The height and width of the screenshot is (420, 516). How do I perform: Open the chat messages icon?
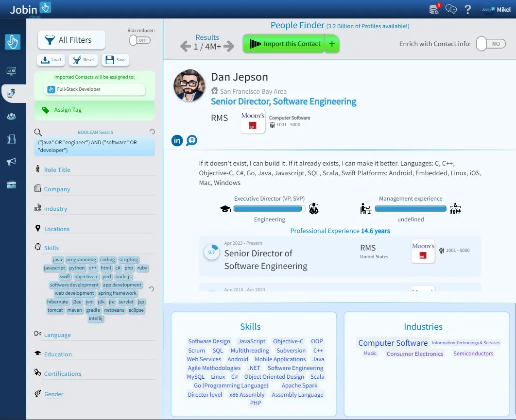tap(451, 9)
